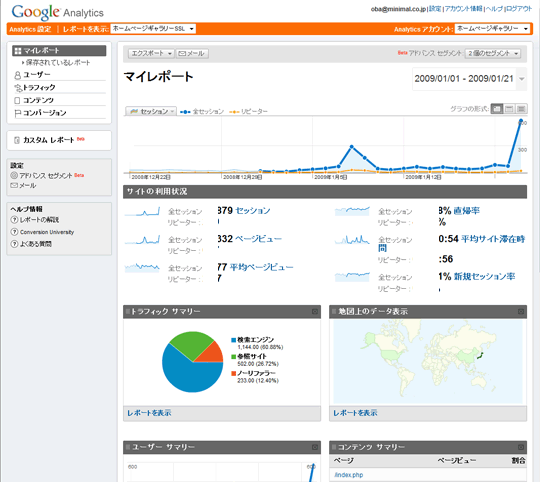Click Analytics 設定 in orange bar
Viewport: 540px width, 482px height.
coord(30,29)
